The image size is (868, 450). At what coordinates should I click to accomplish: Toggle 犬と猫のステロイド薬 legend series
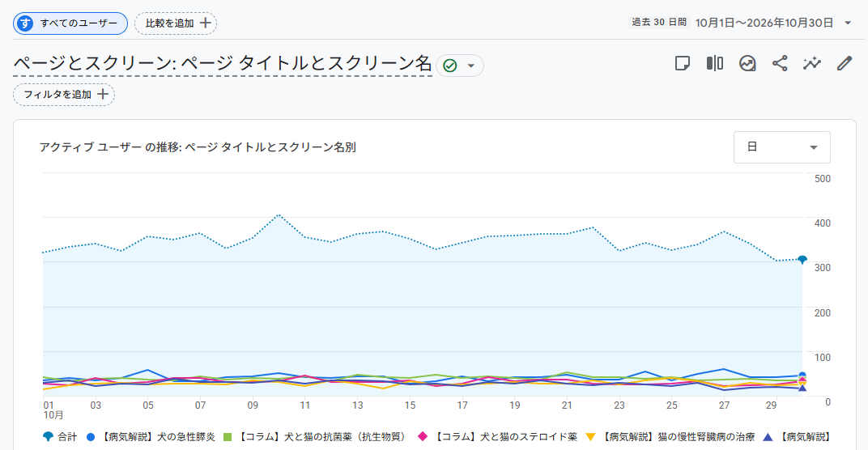pos(497,437)
